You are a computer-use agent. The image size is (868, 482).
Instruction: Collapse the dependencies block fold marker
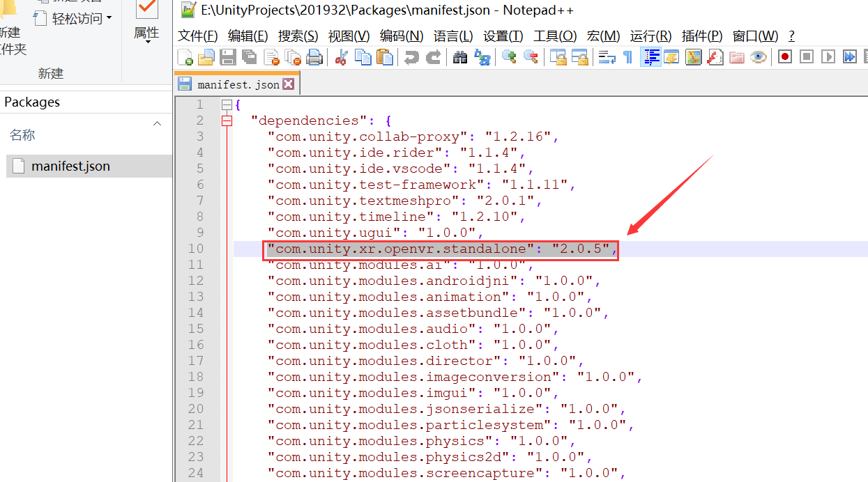(x=226, y=121)
